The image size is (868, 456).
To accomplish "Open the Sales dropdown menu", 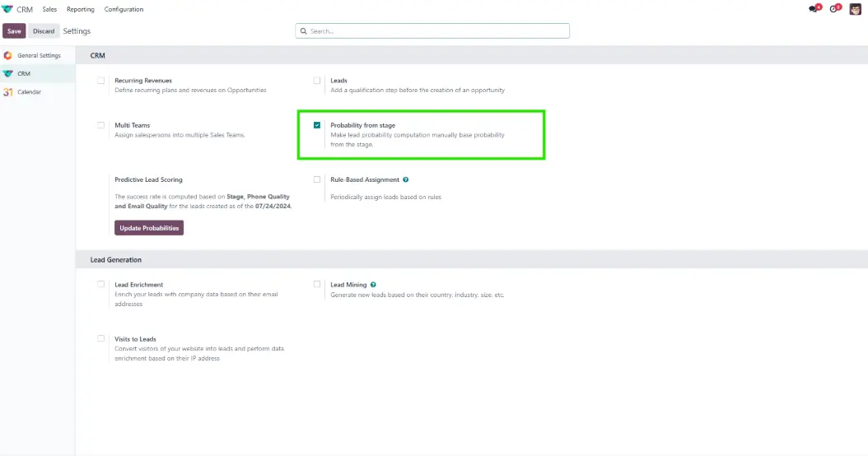I will (49, 9).
